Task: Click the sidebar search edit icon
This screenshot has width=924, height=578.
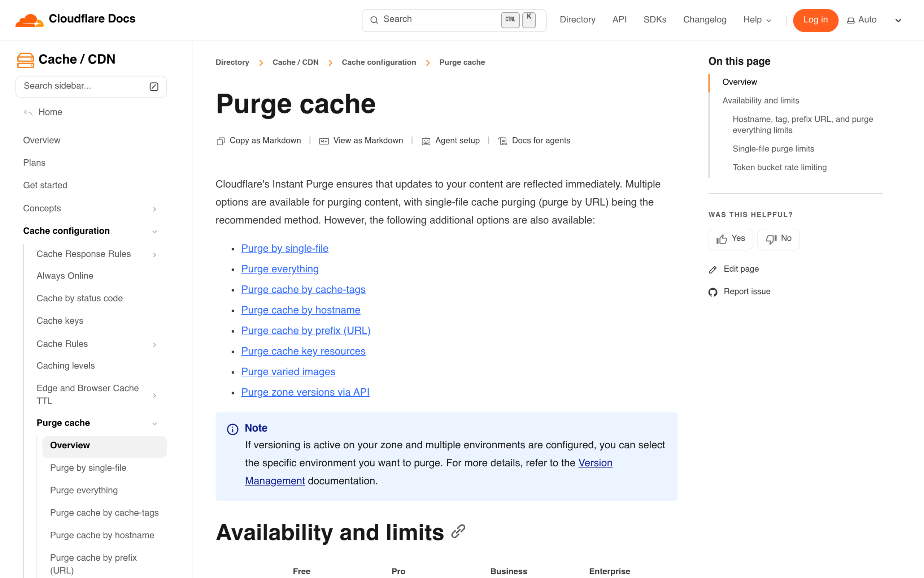Action: (x=154, y=86)
